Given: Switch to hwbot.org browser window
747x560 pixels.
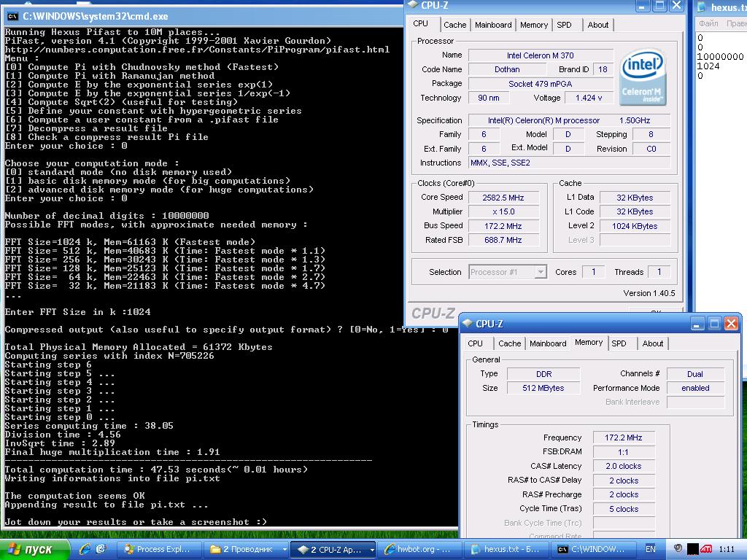Looking at the screenshot, I should (419, 550).
